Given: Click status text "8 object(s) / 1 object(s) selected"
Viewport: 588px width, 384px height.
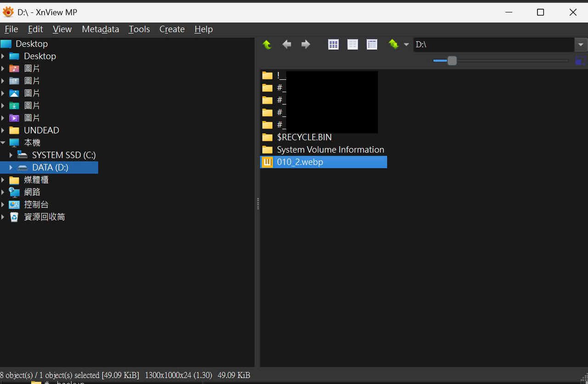Looking at the screenshot, I should [50, 375].
